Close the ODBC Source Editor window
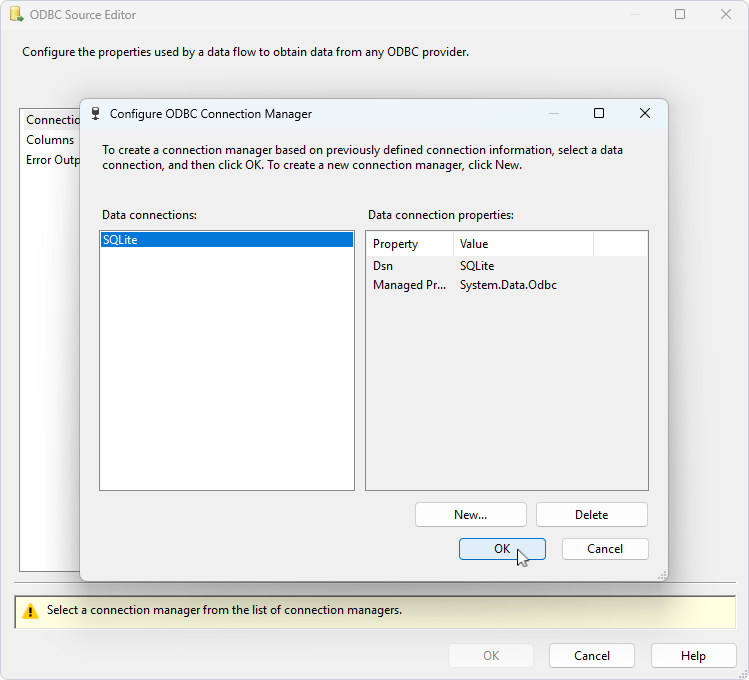The image size is (749, 680). click(726, 15)
